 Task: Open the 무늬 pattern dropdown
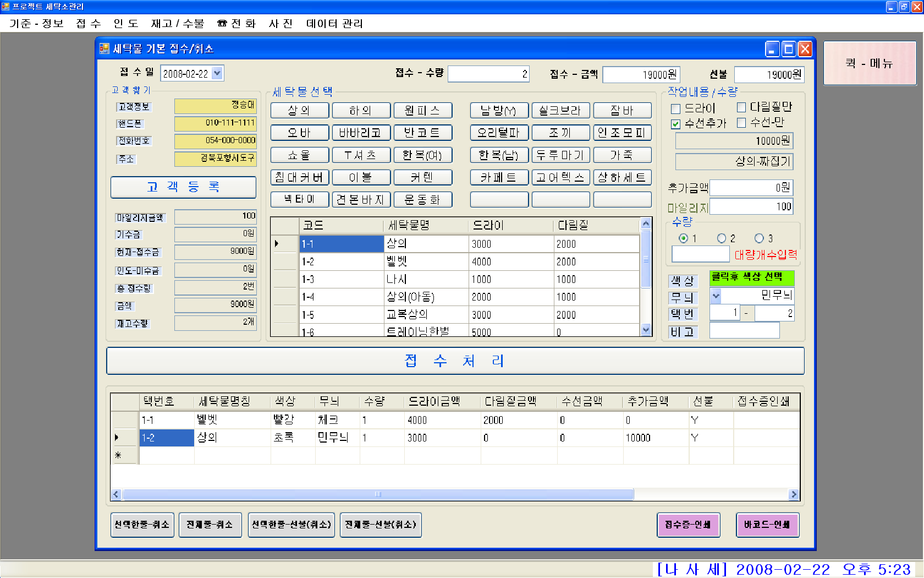pyautogui.click(x=716, y=296)
